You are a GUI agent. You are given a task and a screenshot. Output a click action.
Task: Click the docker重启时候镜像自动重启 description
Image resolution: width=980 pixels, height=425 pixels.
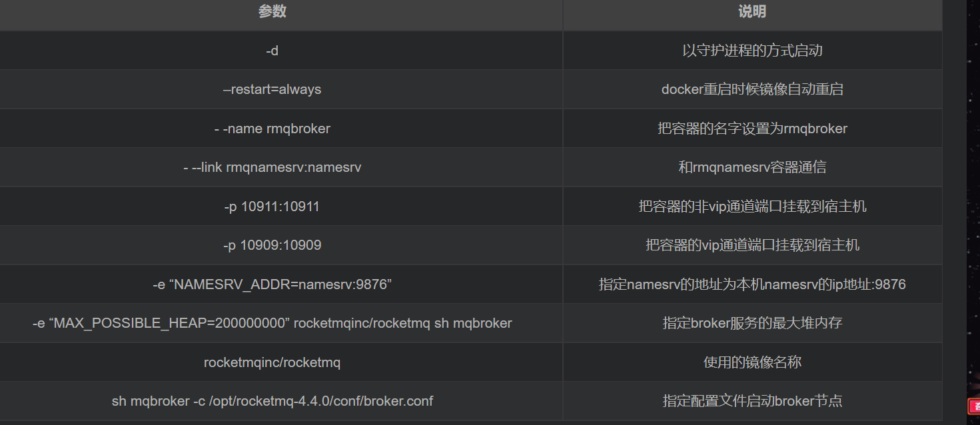point(752,89)
